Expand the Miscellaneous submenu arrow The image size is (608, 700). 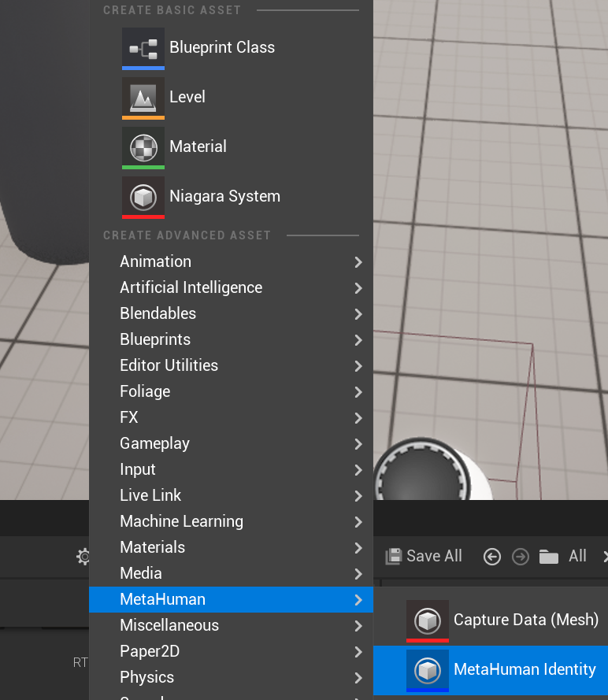[358, 625]
